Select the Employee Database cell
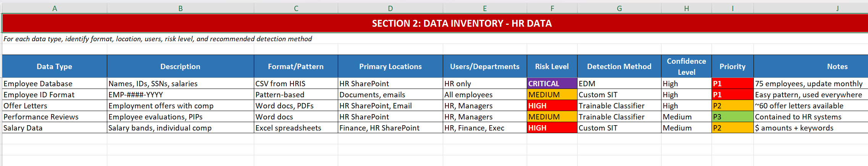The image size is (868, 166). [54, 84]
